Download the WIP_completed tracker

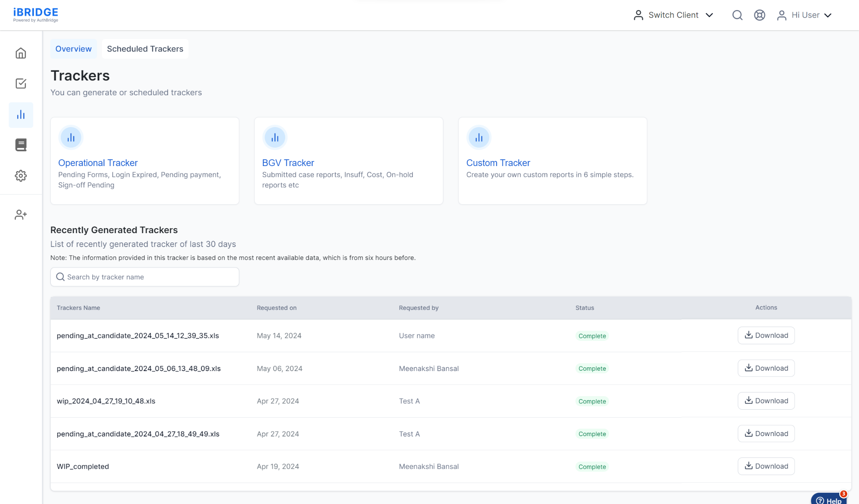point(766,466)
